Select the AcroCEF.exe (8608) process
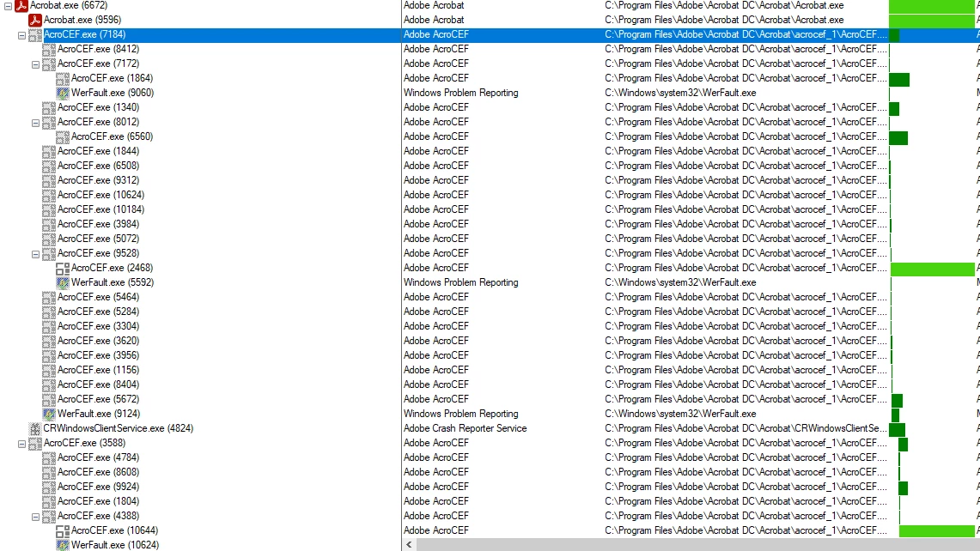The width and height of the screenshot is (980, 551). 98,472
